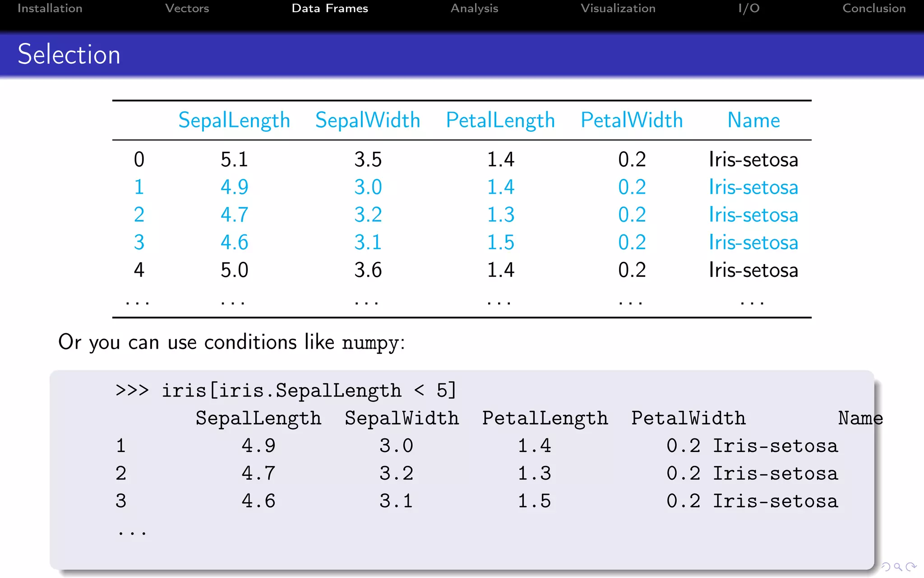Click the go-back navigation arrow icon
This screenshot has width=924, height=578.
pyautogui.click(x=886, y=567)
